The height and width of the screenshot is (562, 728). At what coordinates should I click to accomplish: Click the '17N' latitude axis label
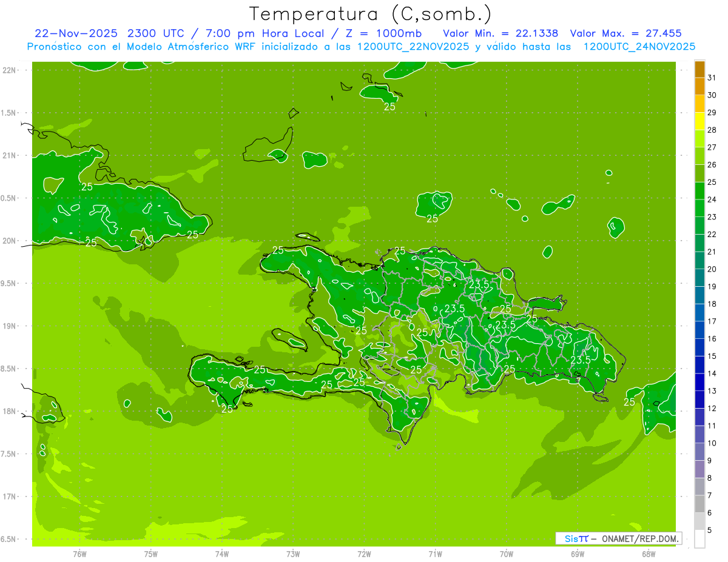8,496
